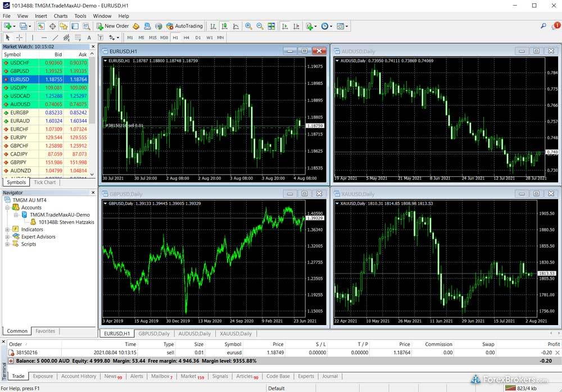Tile the chart windows
The height and width of the screenshot is (392, 562).
click(271, 26)
